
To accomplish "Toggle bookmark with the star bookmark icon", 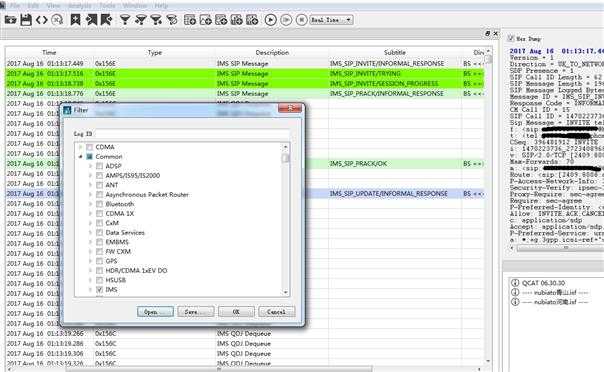I will (x=76, y=20).
